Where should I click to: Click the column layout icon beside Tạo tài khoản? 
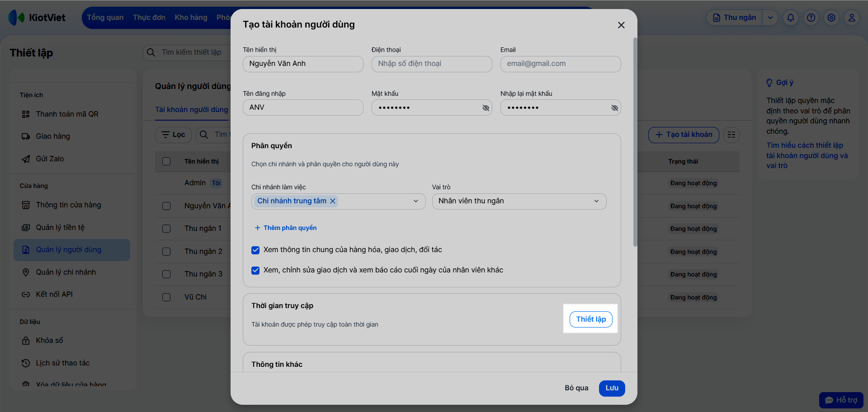731,135
